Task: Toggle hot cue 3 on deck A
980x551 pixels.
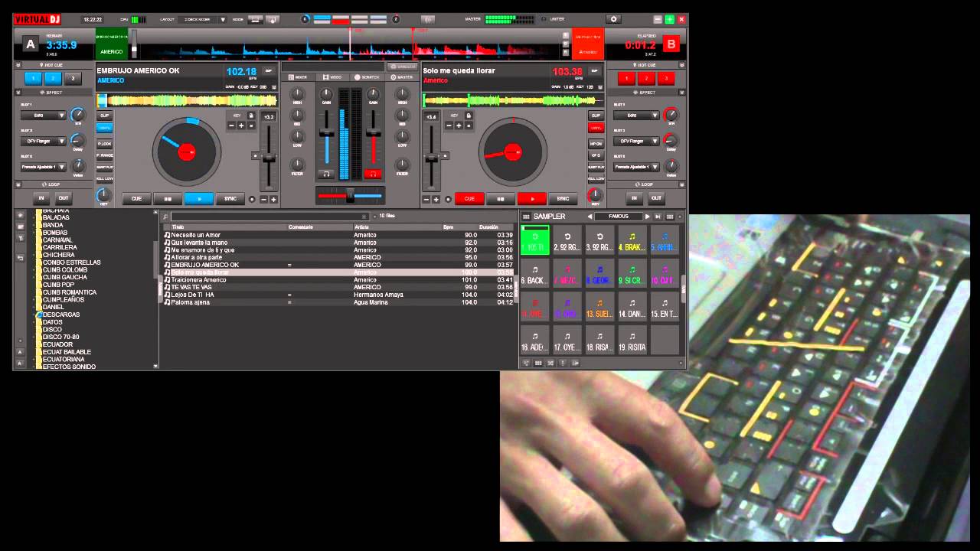Action: pos(73,78)
